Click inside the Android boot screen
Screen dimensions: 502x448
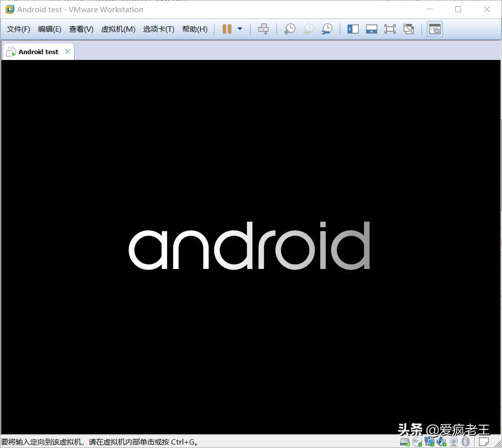[x=251, y=247]
